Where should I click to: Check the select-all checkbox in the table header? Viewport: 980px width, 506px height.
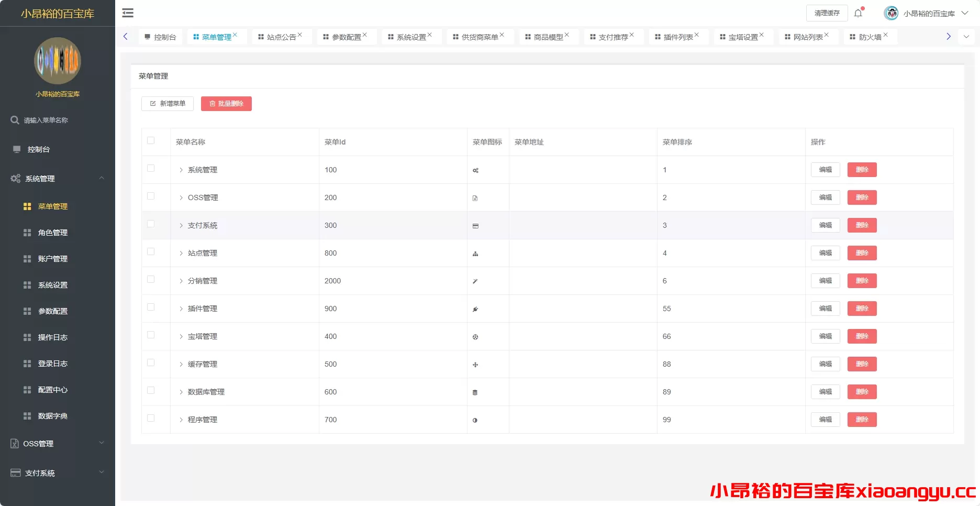151,140
